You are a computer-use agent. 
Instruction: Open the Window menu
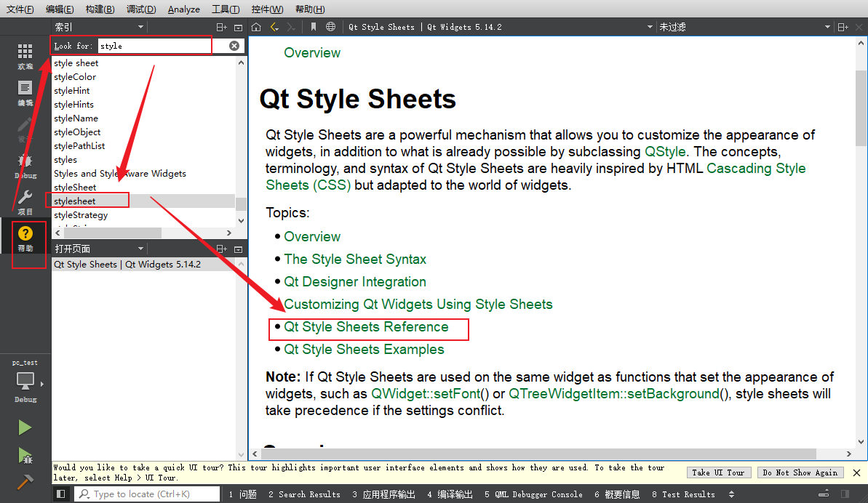click(x=267, y=9)
